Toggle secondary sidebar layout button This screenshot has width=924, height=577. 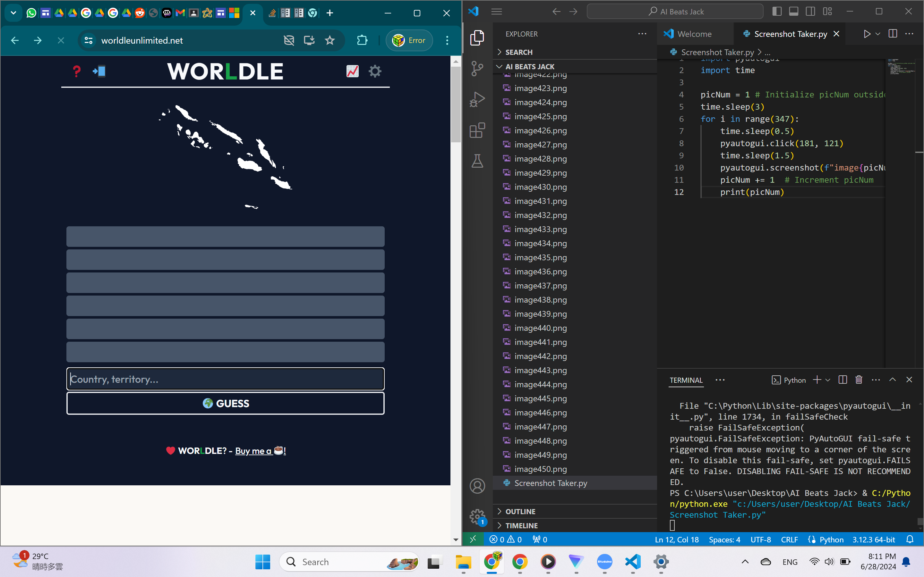810,12
